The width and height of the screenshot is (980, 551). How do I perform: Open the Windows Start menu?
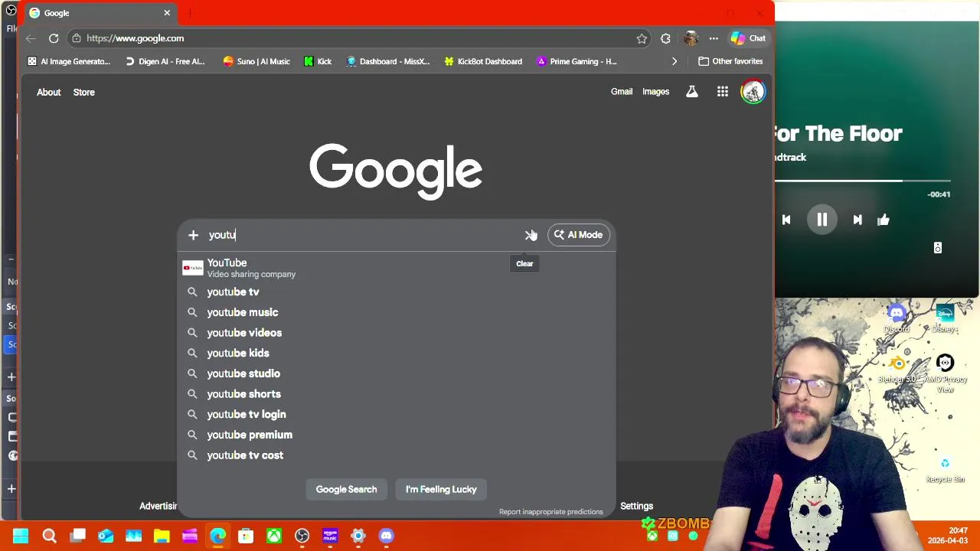[21, 536]
